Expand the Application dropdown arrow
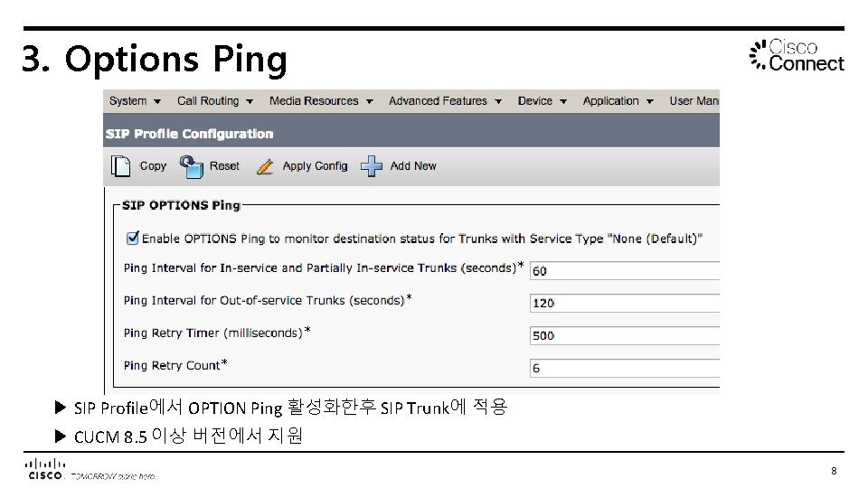 (x=650, y=102)
